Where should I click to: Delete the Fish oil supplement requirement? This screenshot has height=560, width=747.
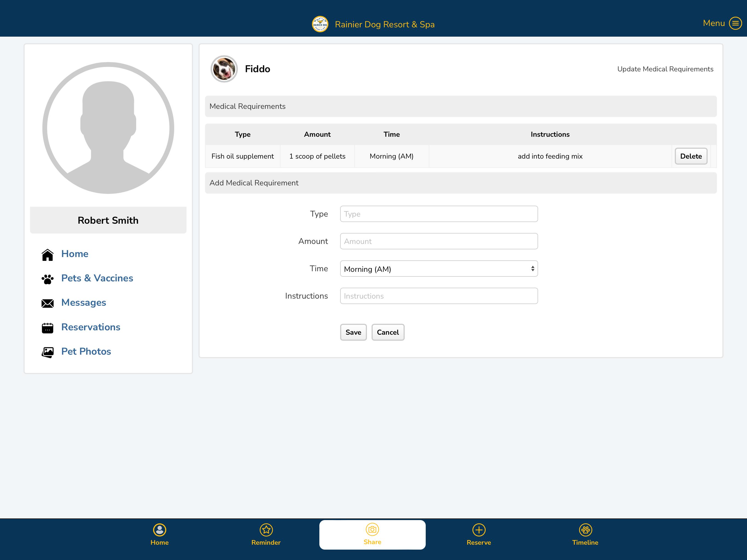tap(691, 156)
